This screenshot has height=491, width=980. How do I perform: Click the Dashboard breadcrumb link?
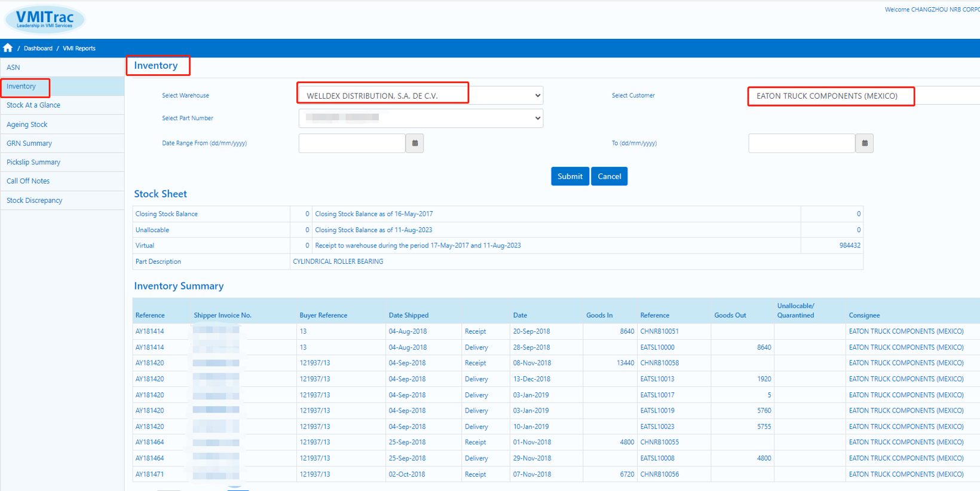(38, 48)
